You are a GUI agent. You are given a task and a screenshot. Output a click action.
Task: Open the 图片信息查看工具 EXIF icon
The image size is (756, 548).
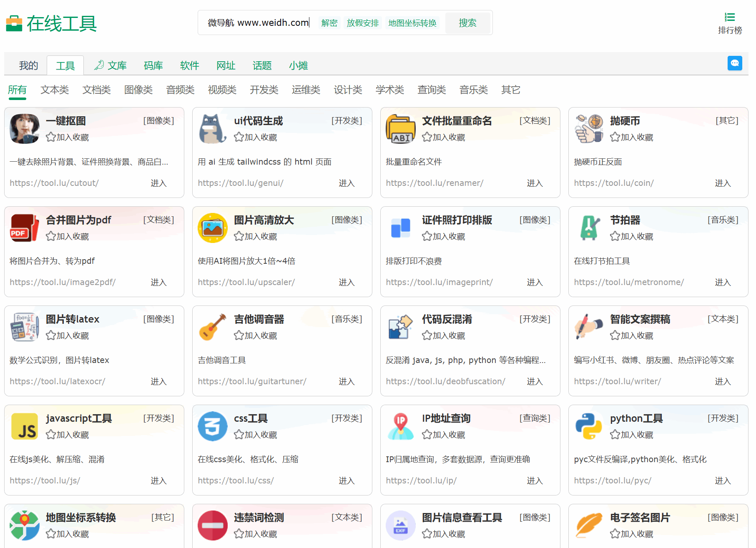pyautogui.click(x=401, y=525)
